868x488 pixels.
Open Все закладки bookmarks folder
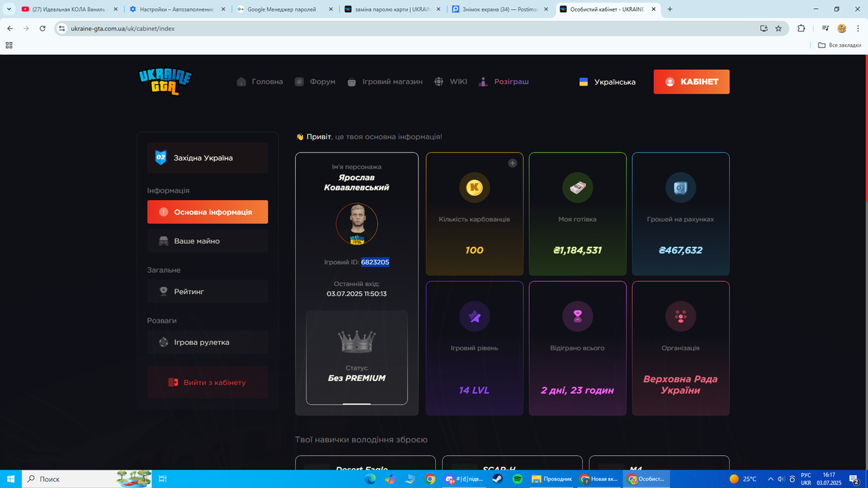click(840, 45)
